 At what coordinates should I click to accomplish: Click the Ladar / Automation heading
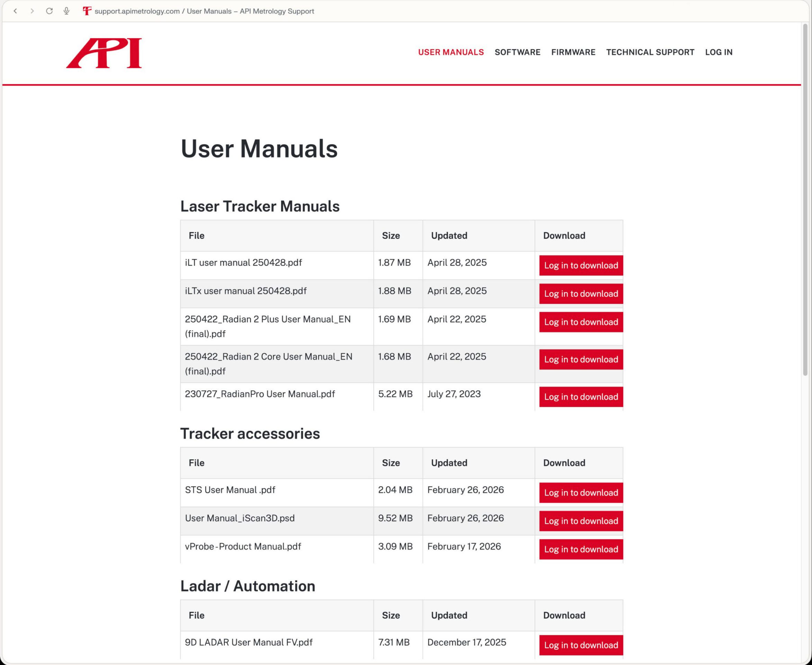tap(247, 586)
